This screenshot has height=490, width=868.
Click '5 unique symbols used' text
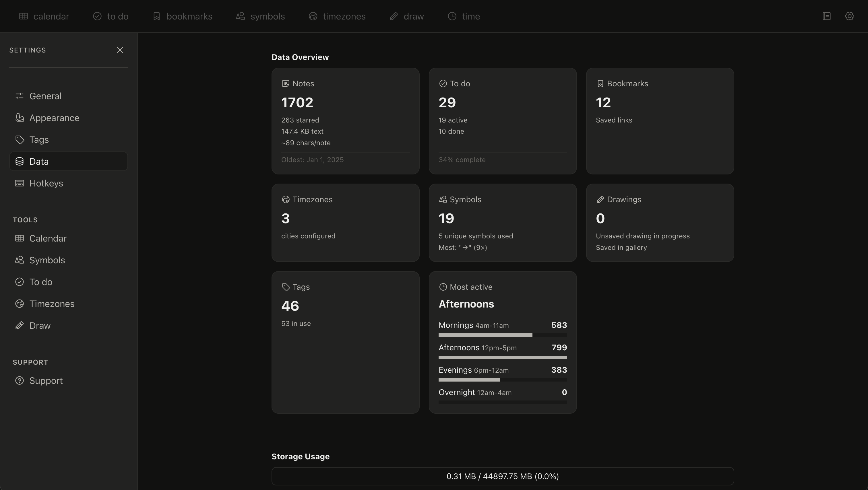[x=476, y=236]
